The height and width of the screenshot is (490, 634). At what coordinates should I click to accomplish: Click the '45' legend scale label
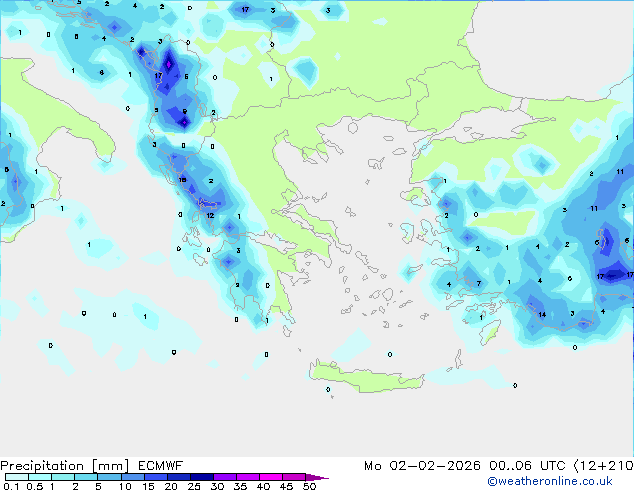(286, 486)
